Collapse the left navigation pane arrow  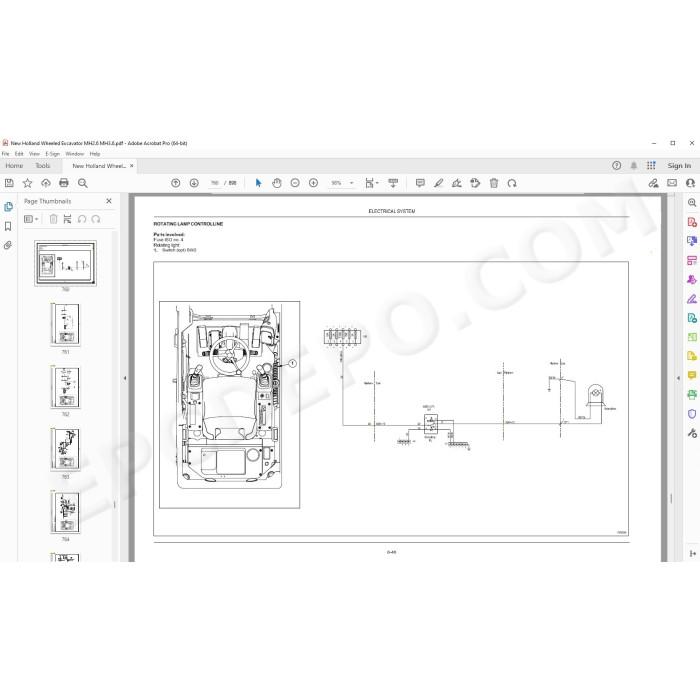pyautogui.click(x=125, y=378)
